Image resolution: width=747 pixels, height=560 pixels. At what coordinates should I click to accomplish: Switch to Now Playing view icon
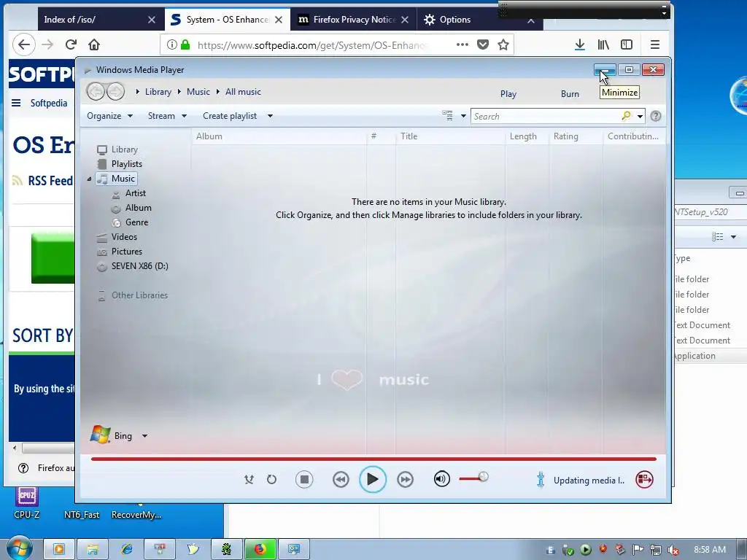click(x=644, y=479)
